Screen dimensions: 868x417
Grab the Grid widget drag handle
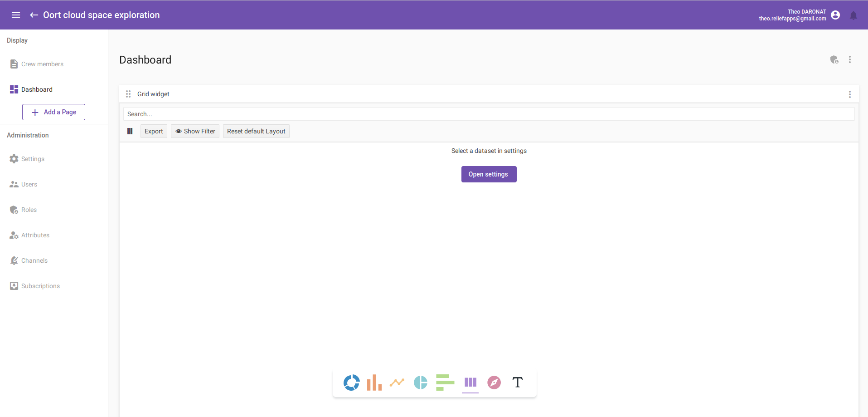[128, 94]
